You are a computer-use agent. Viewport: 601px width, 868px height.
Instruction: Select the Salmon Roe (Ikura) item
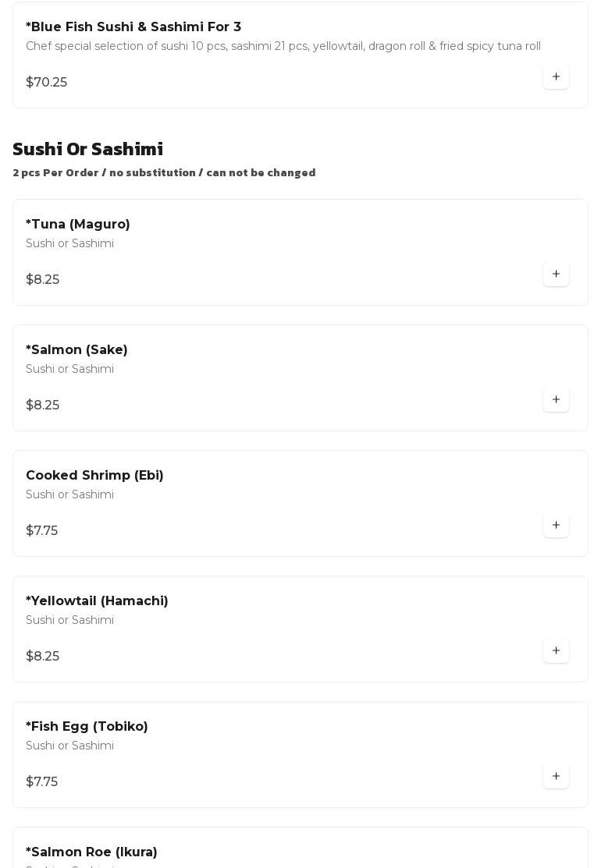coord(91,852)
